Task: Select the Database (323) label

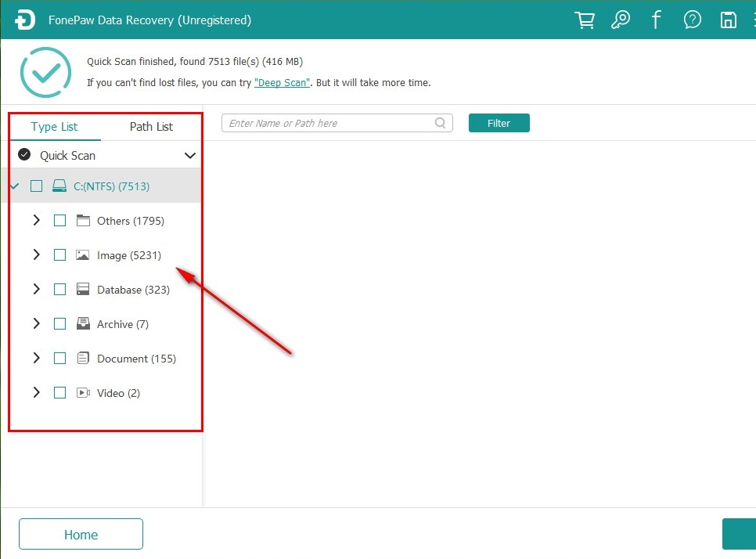Action: tap(134, 290)
